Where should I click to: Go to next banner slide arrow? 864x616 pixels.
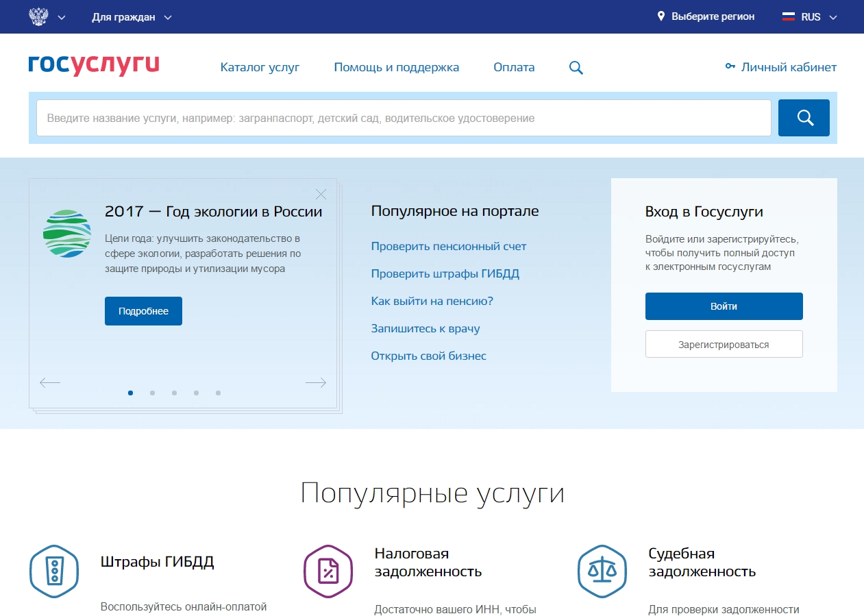(x=316, y=383)
